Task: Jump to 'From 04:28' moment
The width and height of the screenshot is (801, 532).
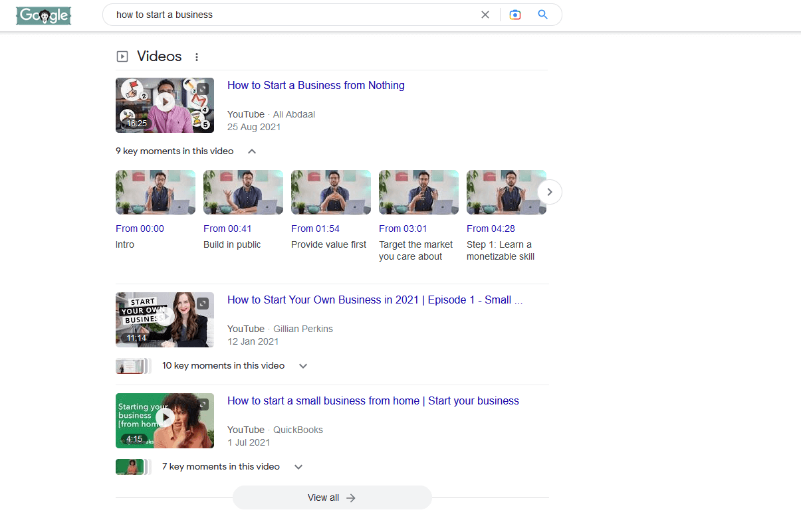Action: point(491,228)
